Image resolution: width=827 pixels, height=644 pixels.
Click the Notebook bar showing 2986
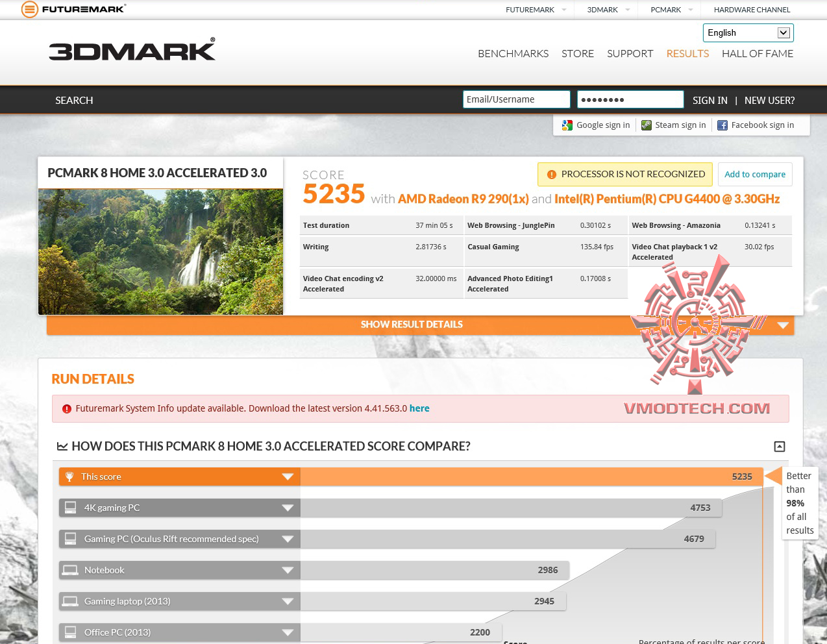click(434, 571)
